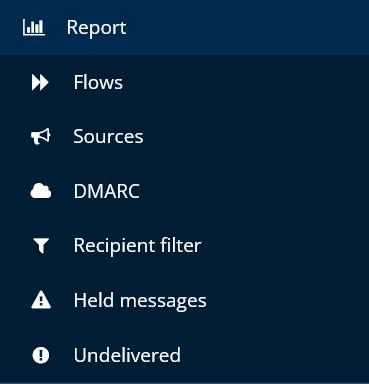Collapse the Report menu section
This screenshot has height=384, width=369.
point(184,27)
